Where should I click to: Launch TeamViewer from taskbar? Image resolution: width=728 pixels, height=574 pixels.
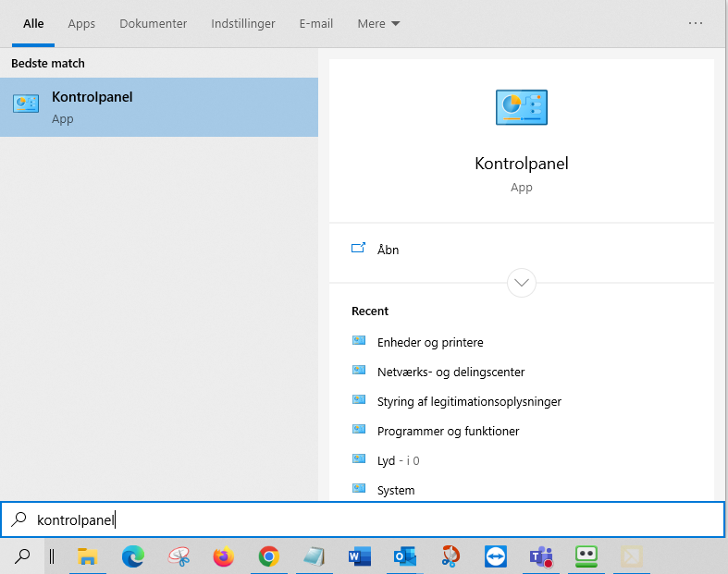tap(496, 556)
